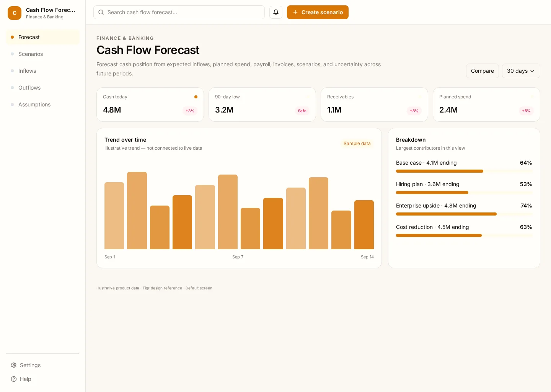Screen dimensions: 551x392
Task: Click the first chart bar above Sep 1
Action: (x=114, y=216)
